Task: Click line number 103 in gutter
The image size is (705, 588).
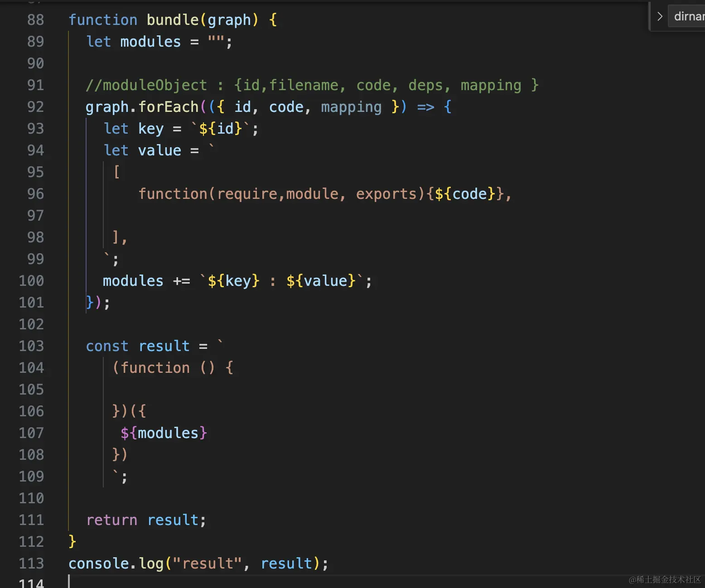Action: tap(31, 346)
